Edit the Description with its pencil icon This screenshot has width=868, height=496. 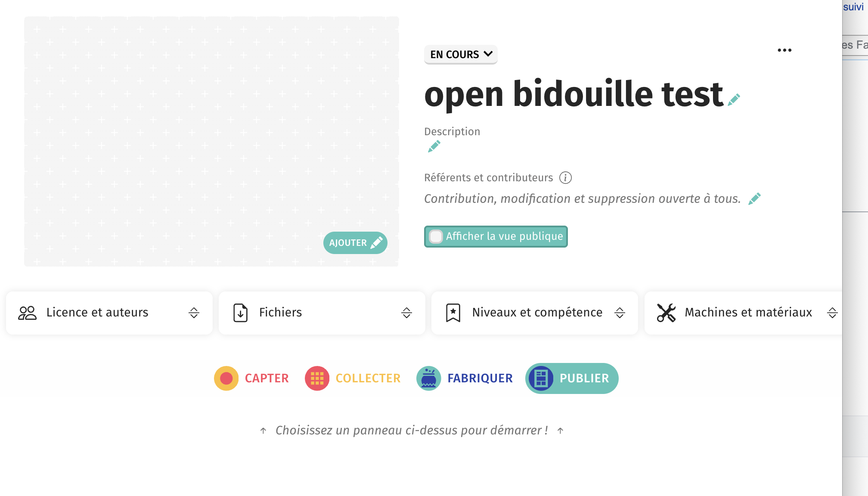(434, 146)
